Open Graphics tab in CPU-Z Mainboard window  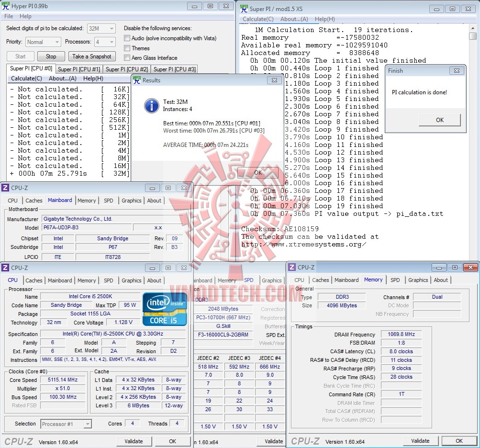coord(131,201)
